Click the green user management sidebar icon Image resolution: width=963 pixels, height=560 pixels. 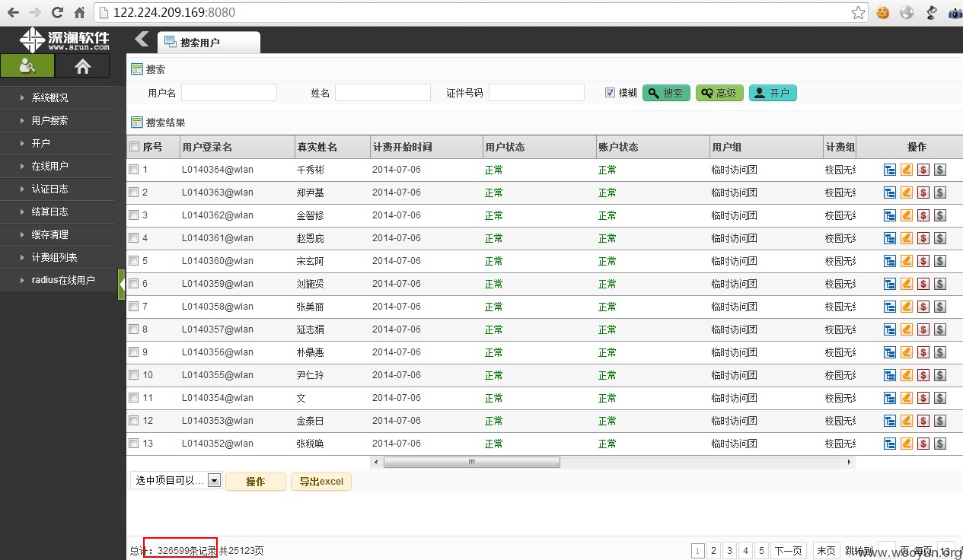(x=27, y=65)
